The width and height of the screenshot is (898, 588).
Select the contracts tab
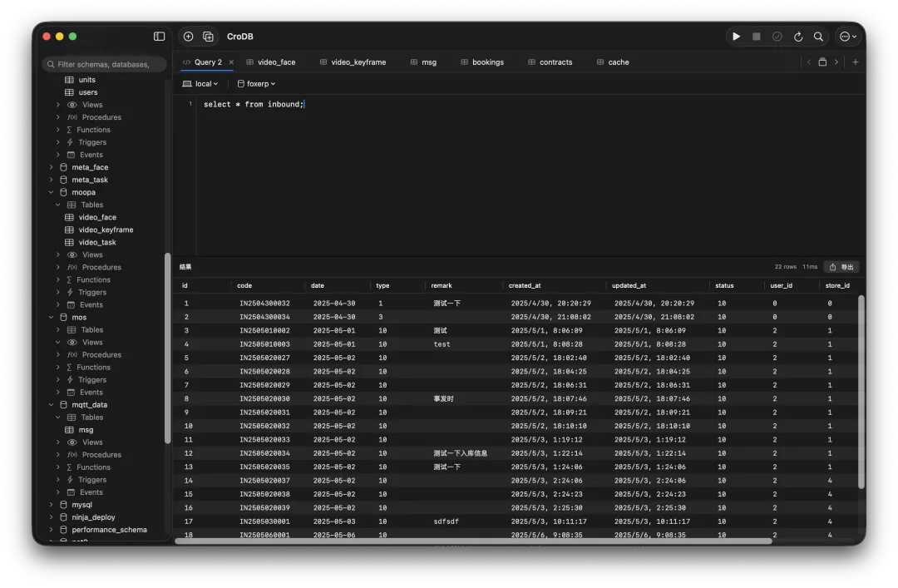[x=550, y=62]
